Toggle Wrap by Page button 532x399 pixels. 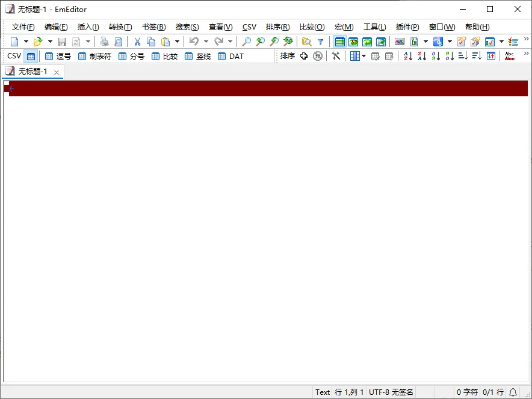click(x=381, y=42)
